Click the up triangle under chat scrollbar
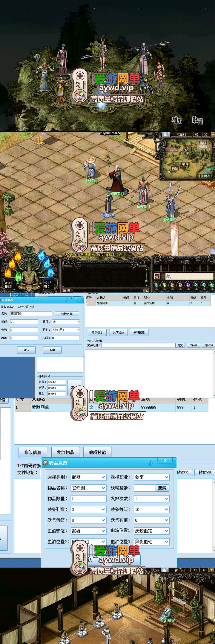This screenshot has height=644, width=215. [147, 290]
